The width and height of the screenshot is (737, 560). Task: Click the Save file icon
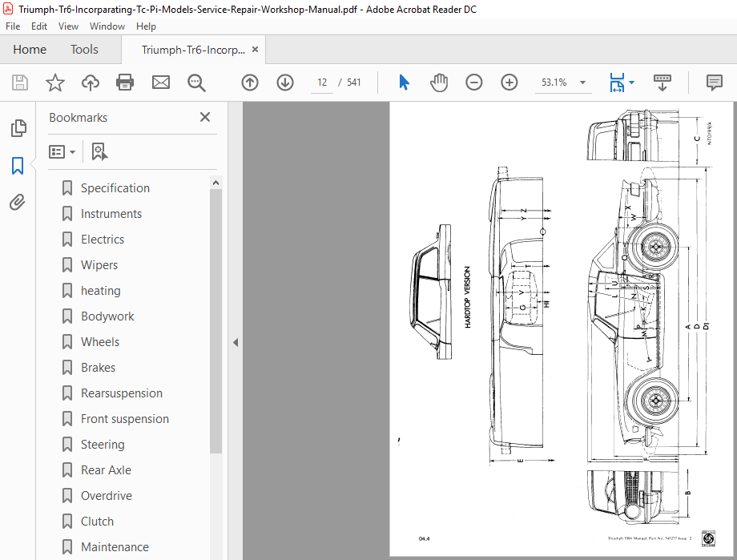click(20, 83)
